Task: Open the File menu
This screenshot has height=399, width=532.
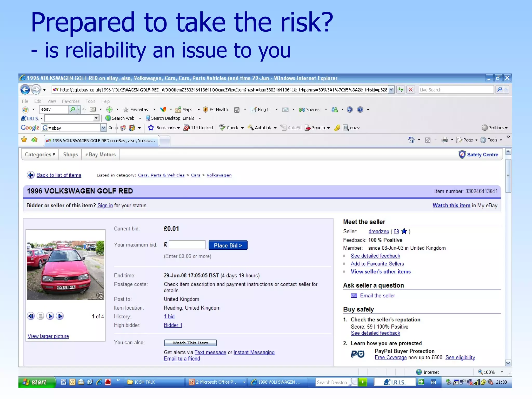Action: click(25, 101)
